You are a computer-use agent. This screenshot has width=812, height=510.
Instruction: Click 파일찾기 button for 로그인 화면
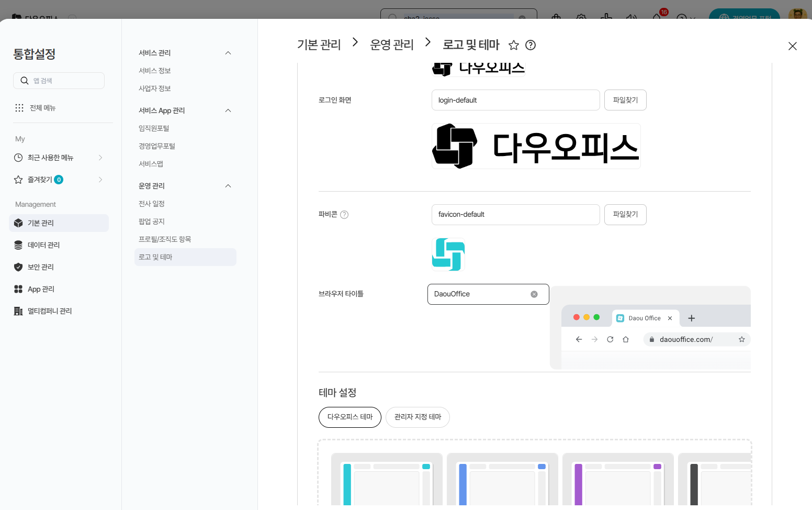point(625,100)
